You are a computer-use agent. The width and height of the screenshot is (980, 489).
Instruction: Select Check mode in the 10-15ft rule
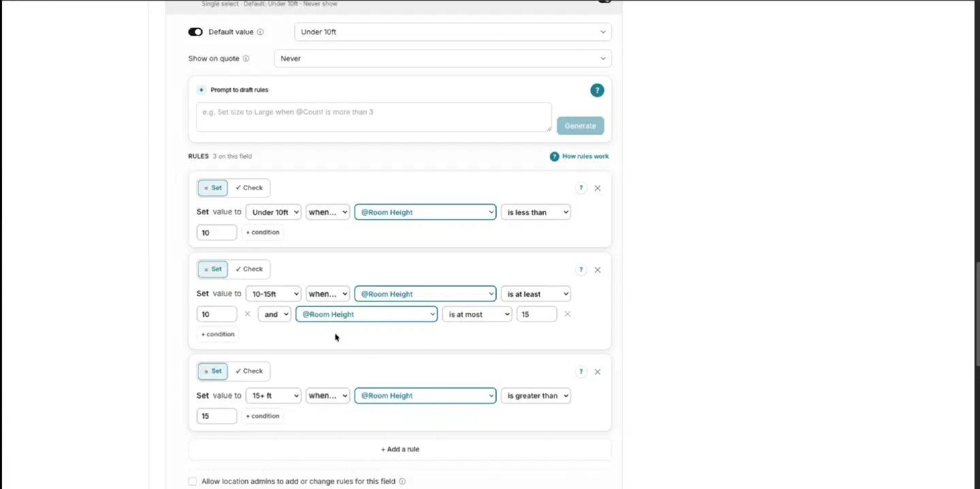click(x=249, y=269)
